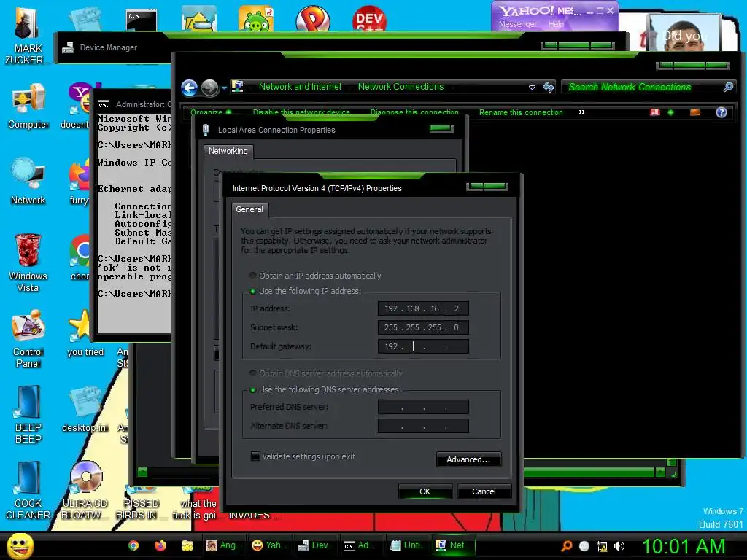Switch to Unti... taskbar window
Viewport: 747px width, 560px height.
point(408,545)
